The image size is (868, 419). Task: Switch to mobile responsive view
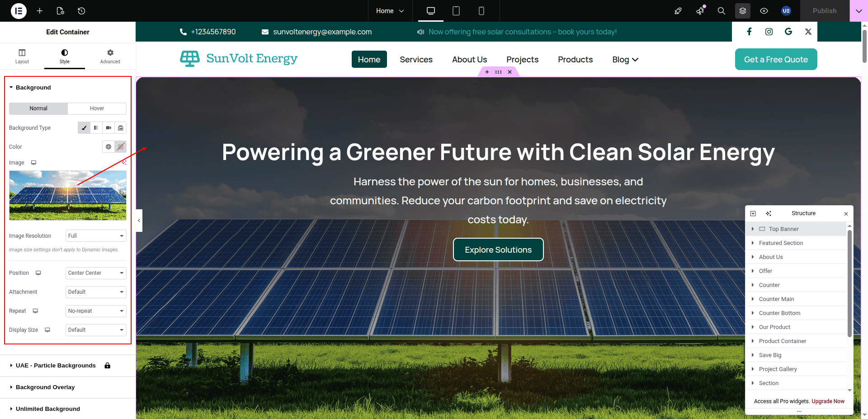click(x=481, y=11)
